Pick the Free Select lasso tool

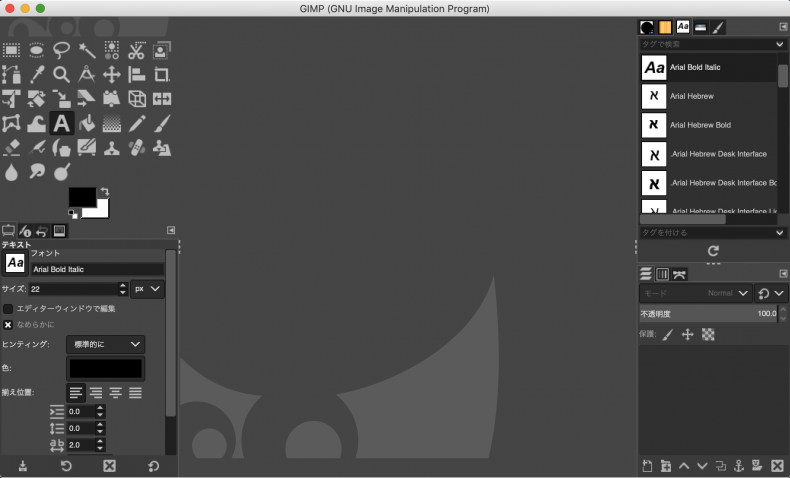click(x=61, y=50)
